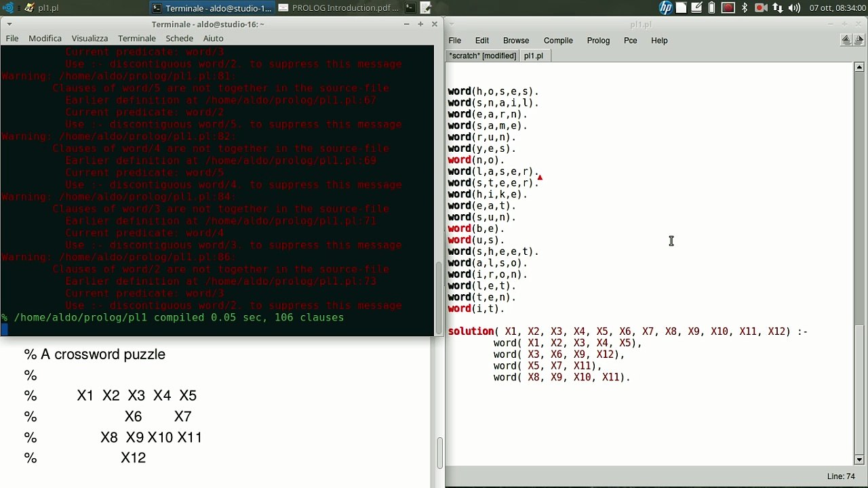Viewport: 868px width, 488px height.
Task: Open the Pce menu in the editor
Action: [630, 41]
